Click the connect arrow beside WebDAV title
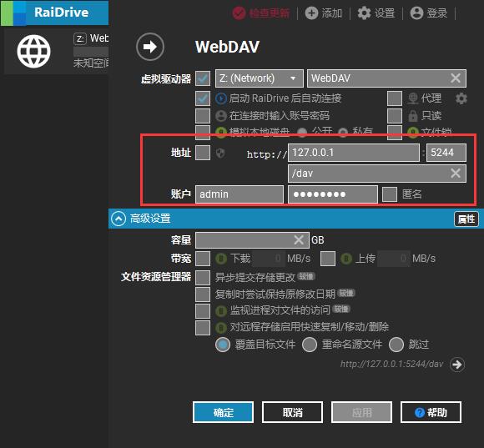This screenshot has width=484, height=448. tap(150, 47)
